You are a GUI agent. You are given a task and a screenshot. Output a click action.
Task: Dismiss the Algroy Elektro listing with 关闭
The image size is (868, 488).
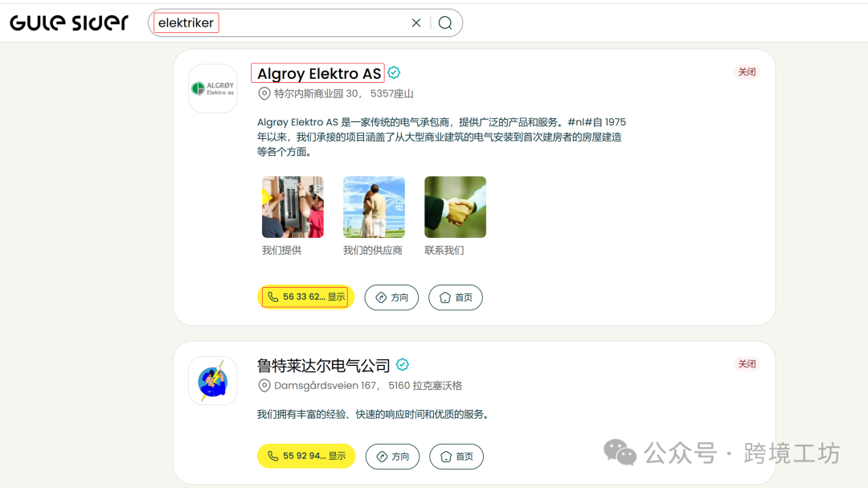[747, 72]
